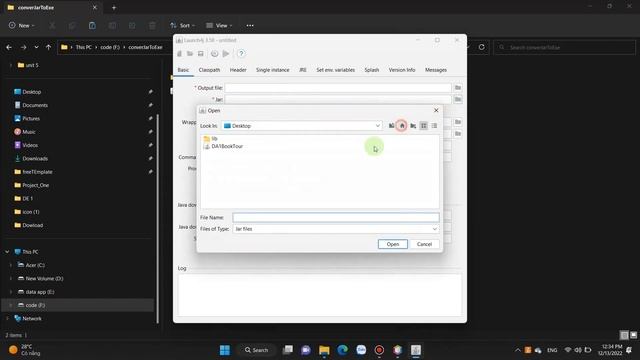Screen dimensions: 640x360
Task: Select the DA1BookTour jar file
Action: 223,146
